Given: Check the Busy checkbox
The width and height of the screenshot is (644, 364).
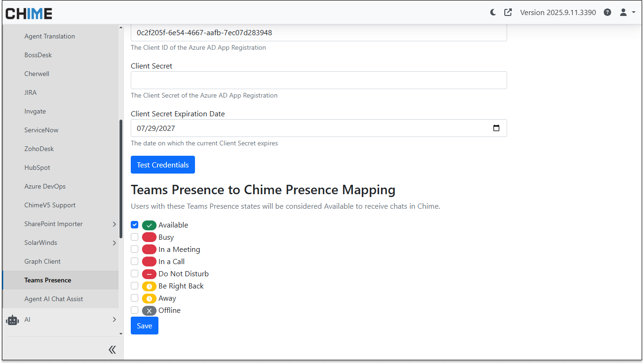Looking at the screenshot, I should (x=135, y=237).
